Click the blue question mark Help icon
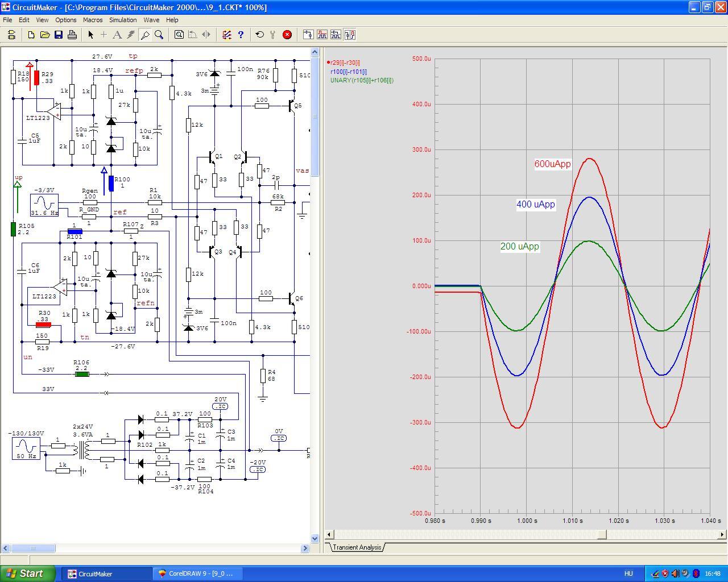 tap(241, 35)
